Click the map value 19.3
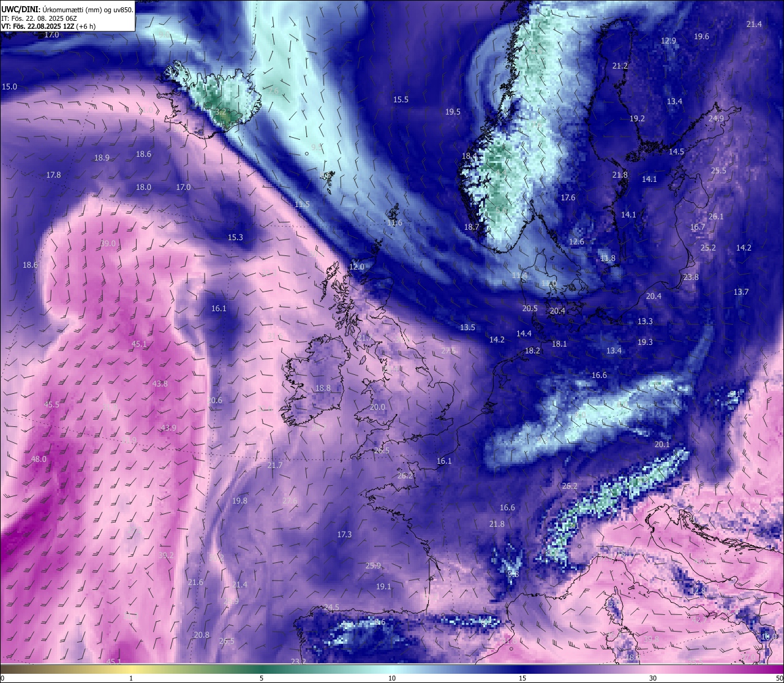 coord(645,342)
